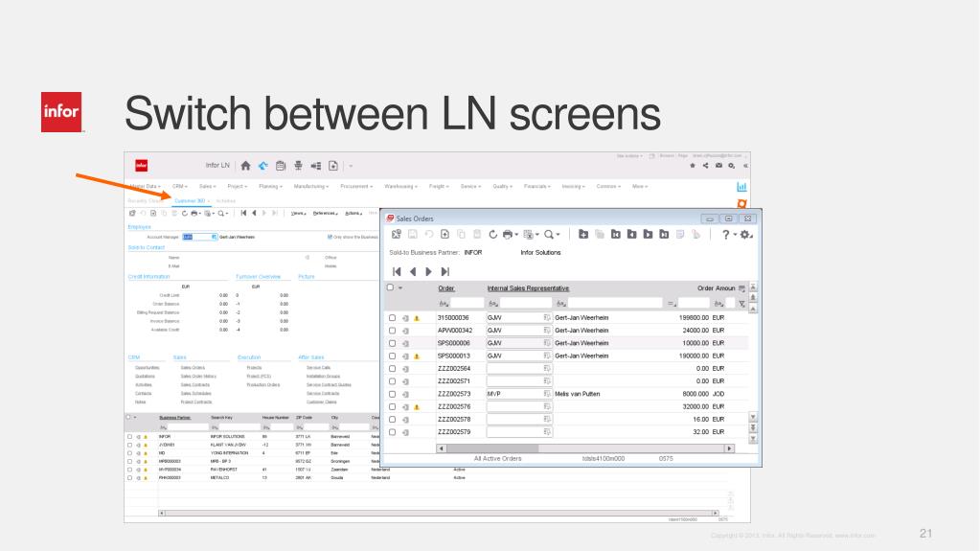Screen dimensions: 980x551
Task: Tick the checkbox for order SPS000013
Action: click(x=393, y=356)
